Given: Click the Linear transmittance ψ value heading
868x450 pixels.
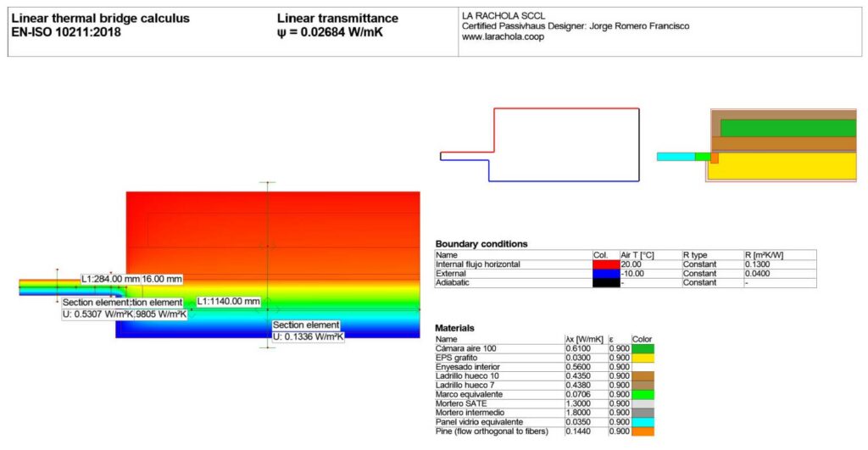Looking at the screenshot, I should (337, 25).
